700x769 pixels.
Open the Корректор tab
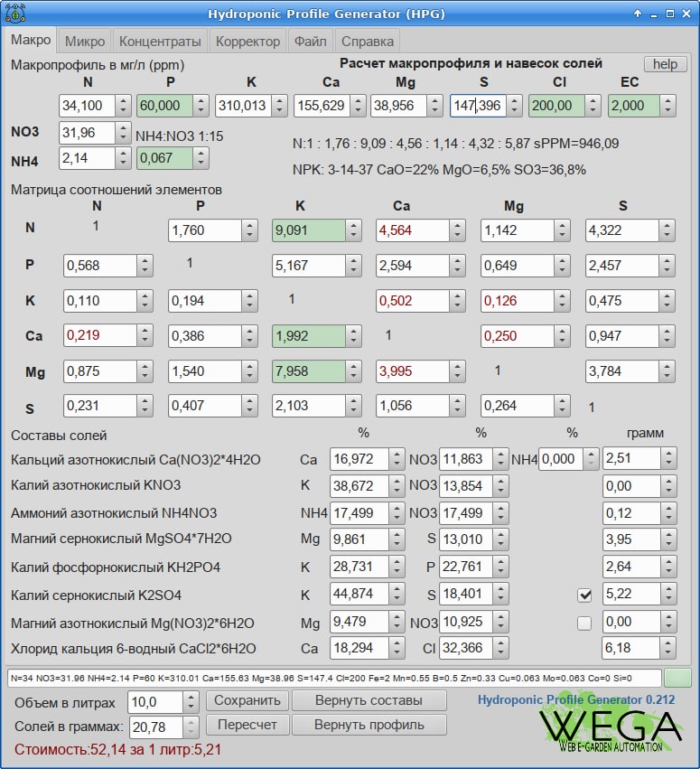pos(247,42)
